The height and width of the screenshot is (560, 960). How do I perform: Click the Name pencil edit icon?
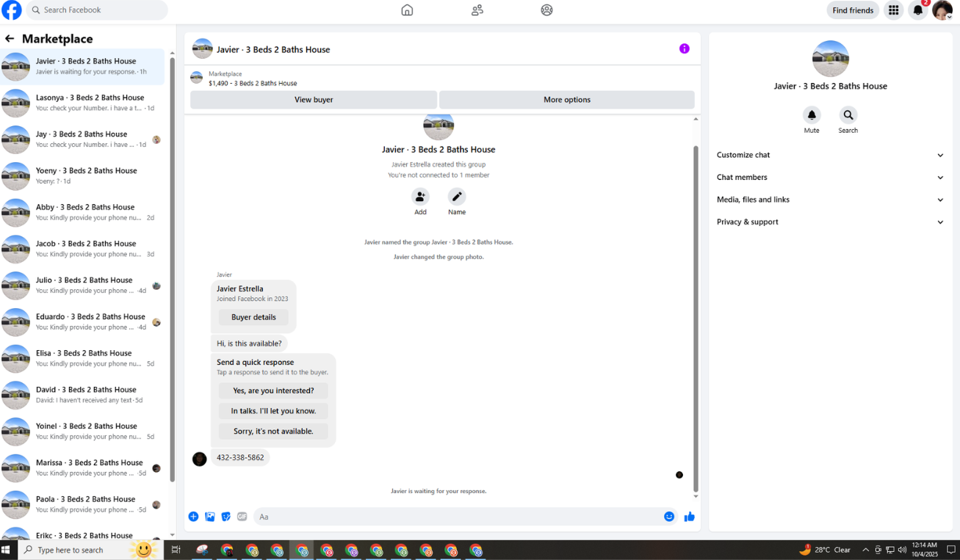tap(457, 197)
